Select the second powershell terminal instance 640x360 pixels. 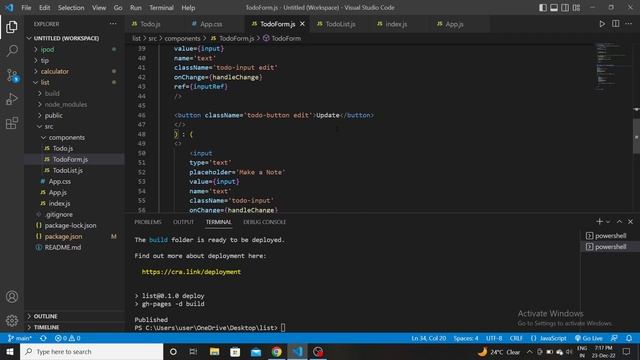[x=606, y=247]
